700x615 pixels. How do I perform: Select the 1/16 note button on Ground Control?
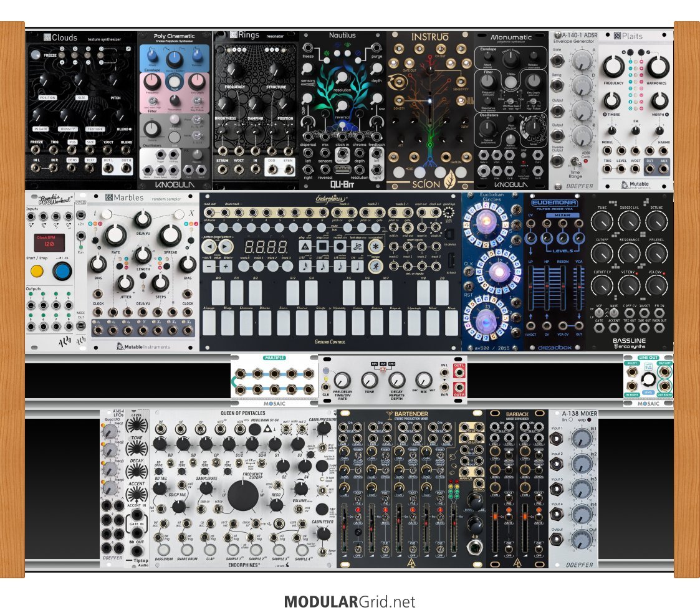pos(322,267)
